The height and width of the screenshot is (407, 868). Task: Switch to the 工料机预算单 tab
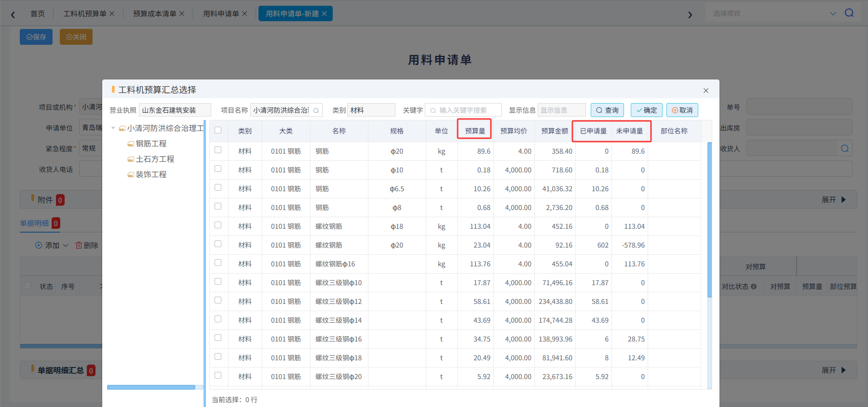(85, 13)
